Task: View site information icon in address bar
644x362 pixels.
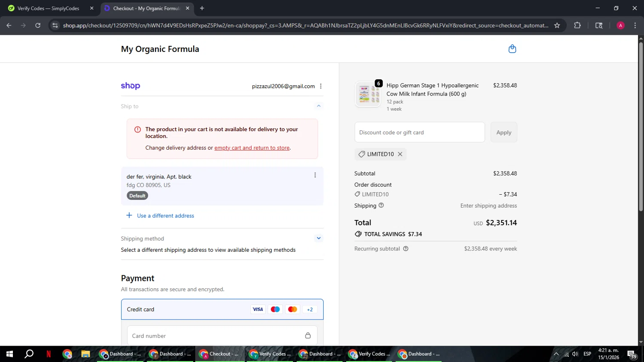Action: [55, 25]
